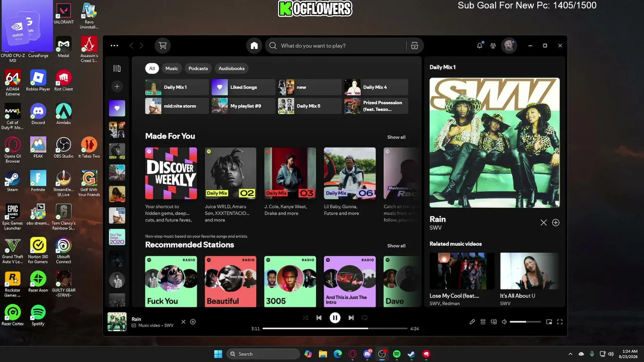The image size is (644, 362).
Task: Open the Daily Mix 4 shortcut tile
Action: (x=376, y=87)
